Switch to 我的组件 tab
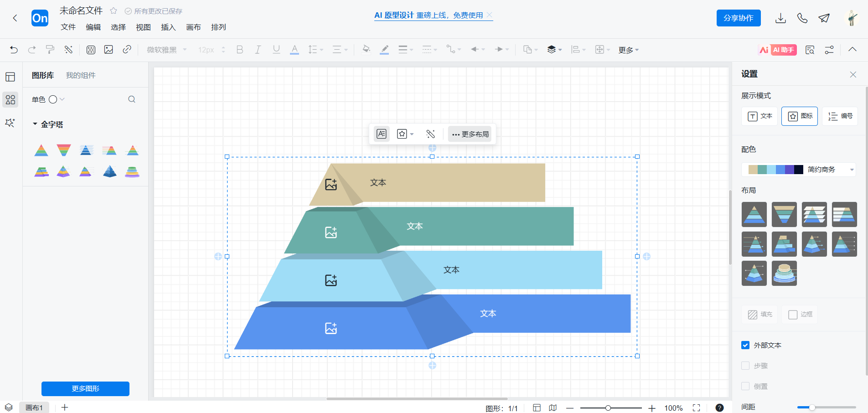The image size is (868, 413). click(x=81, y=75)
